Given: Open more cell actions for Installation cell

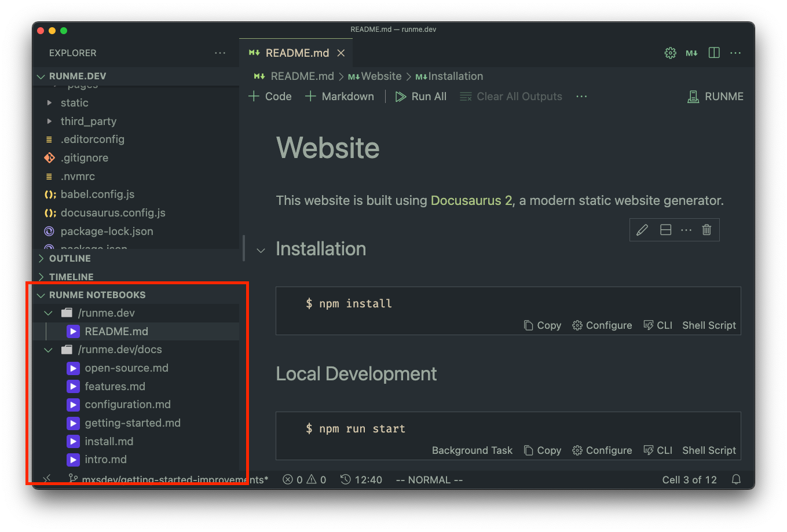Looking at the screenshot, I should tap(686, 230).
